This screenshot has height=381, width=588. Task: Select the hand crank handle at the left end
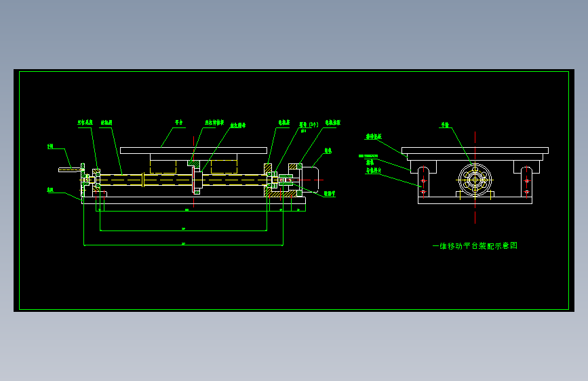pos(70,170)
